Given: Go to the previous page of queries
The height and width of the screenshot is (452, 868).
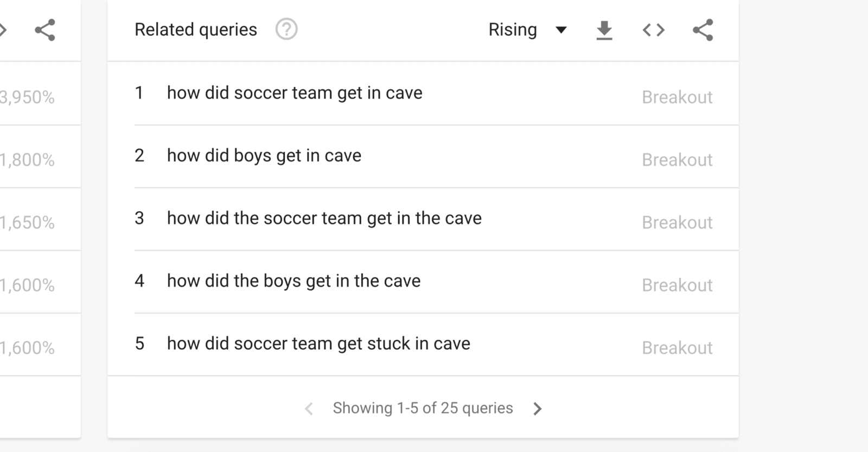Looking at the screenshot, I should [309, 409].
